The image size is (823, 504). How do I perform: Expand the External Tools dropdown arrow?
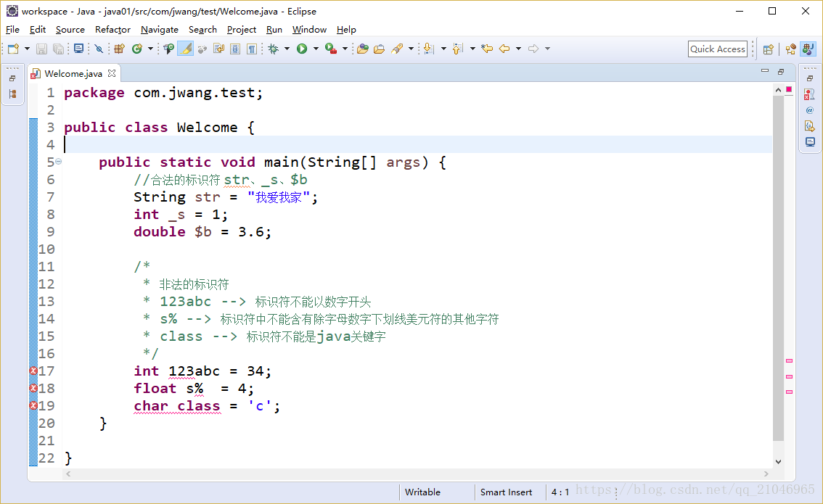345,49
